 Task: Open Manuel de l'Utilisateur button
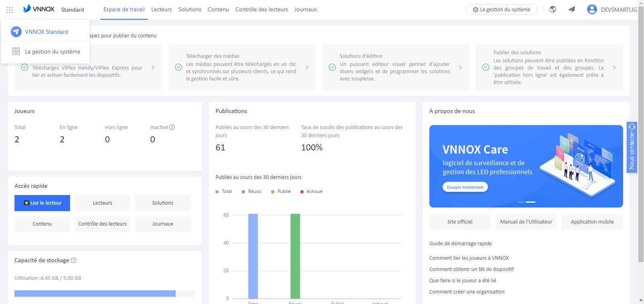(526, 222)
